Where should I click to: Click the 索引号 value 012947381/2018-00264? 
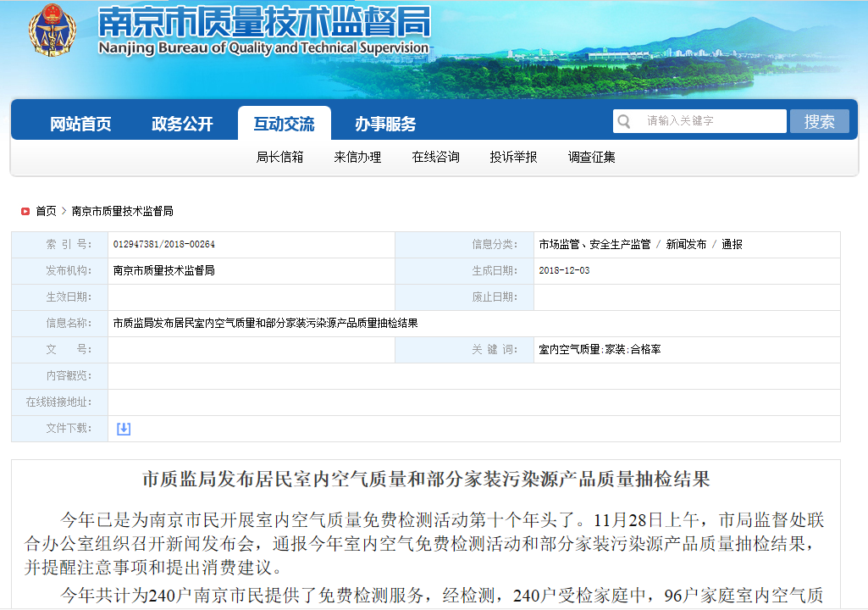tap(163, 245)
